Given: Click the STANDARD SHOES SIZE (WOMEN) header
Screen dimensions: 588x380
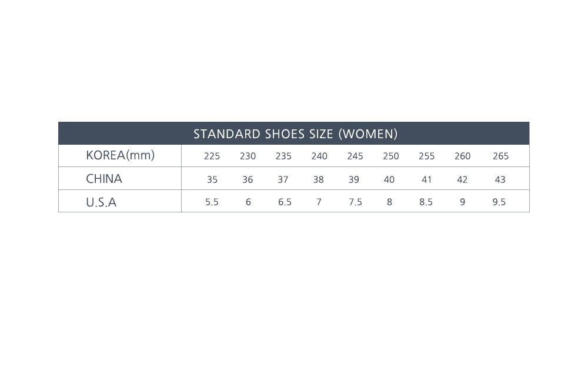Looking at the screenshot, I should [x=295, y=134].
